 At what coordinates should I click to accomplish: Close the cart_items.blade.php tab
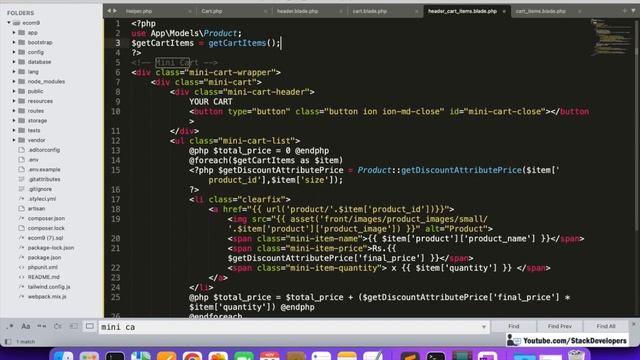coord(580,11)
